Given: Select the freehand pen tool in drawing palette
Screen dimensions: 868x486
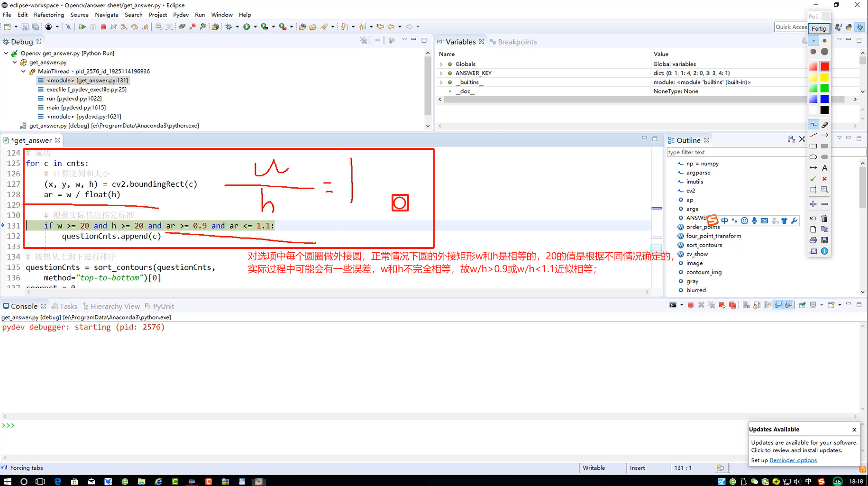Looking at the screenshot, I should (x=813, y=125).
